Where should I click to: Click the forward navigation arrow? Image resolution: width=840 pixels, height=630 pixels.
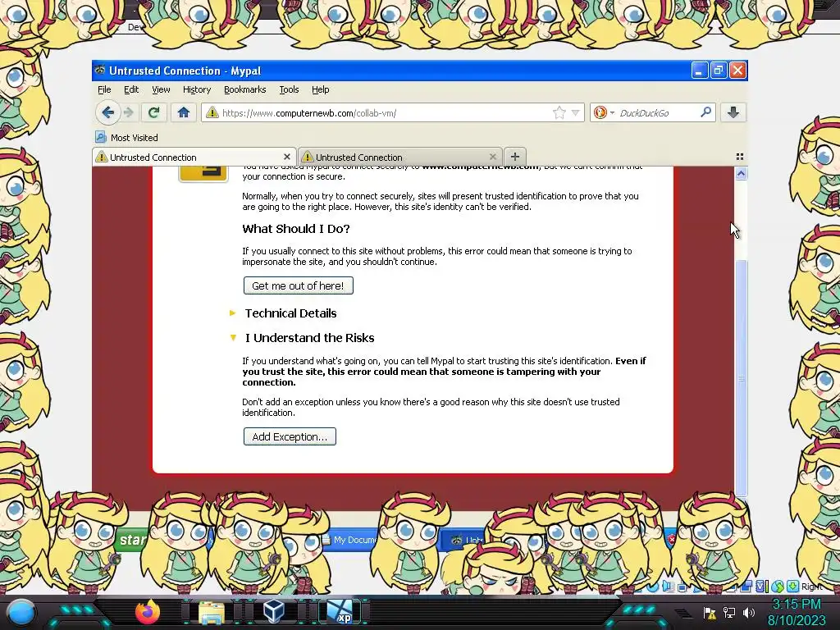(129, 112)
